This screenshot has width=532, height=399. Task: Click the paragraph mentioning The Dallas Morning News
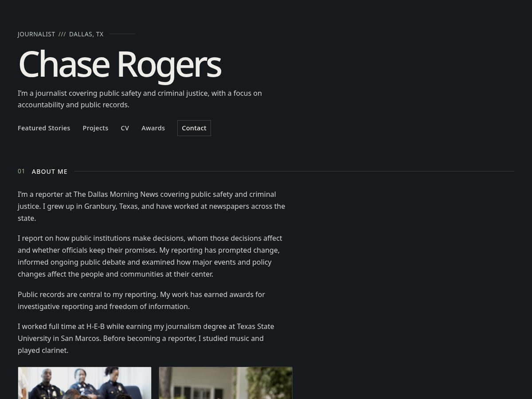pyautogui.click(x=152, y=206)
